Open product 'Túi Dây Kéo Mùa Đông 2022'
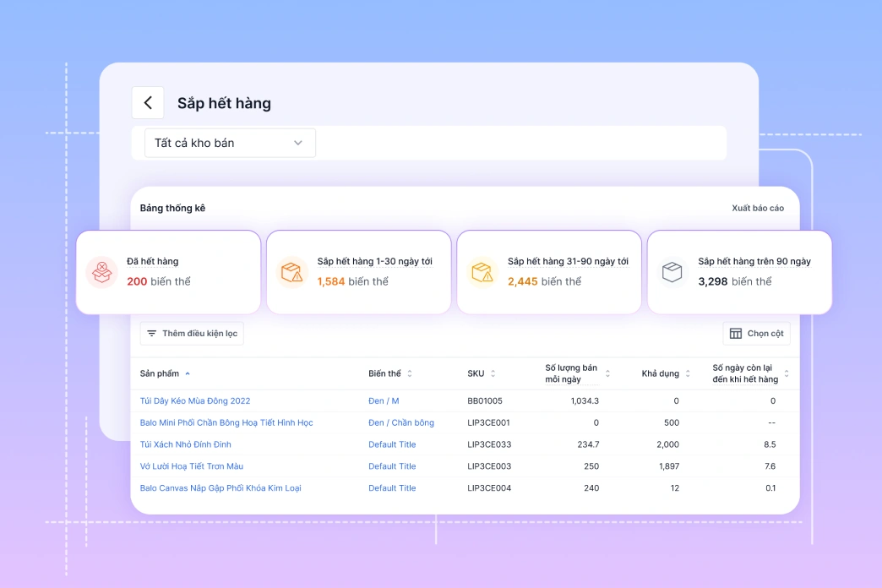 pos(195,401)
